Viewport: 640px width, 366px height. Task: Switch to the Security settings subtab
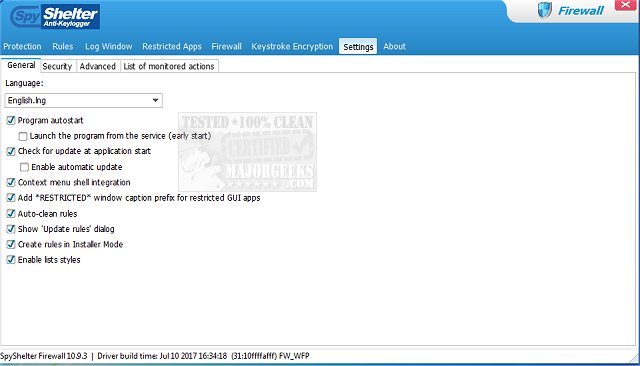pyautogui.click(x=57, y=66)
